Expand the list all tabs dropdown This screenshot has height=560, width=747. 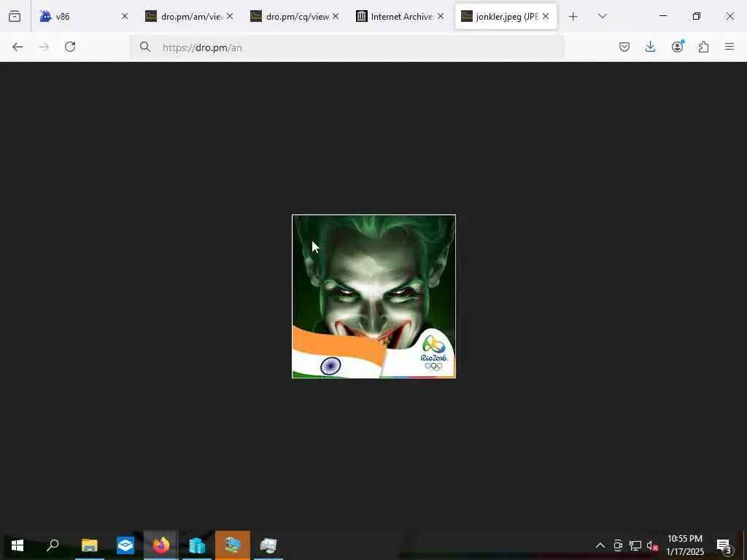point(603,17)
